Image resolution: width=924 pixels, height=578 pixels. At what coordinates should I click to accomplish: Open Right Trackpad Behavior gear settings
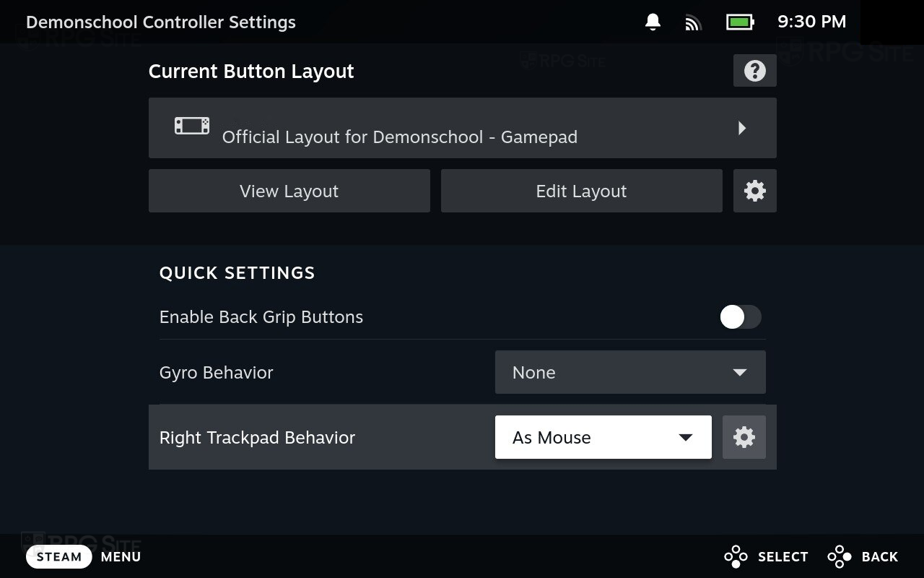point(744,437)
